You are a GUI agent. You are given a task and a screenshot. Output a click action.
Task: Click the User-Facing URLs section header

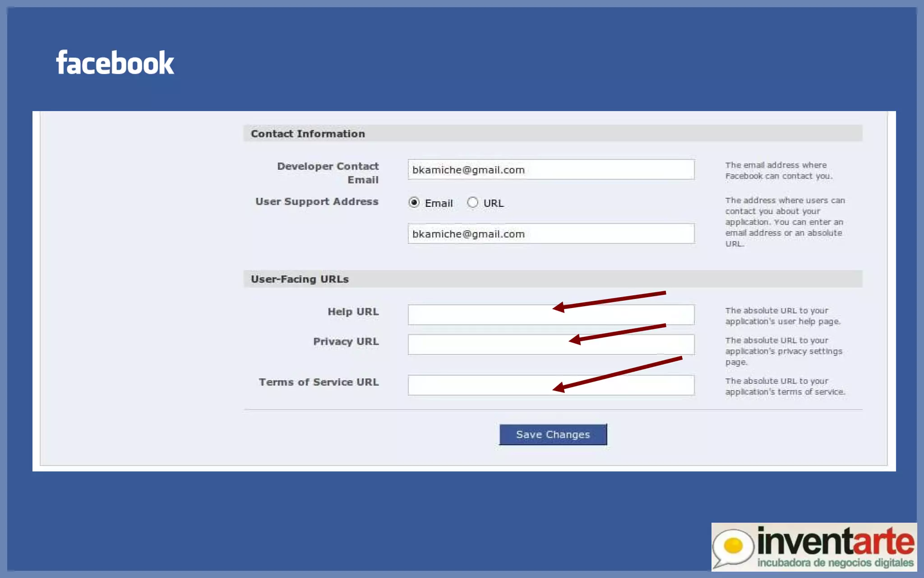click(x=300, y=279)
